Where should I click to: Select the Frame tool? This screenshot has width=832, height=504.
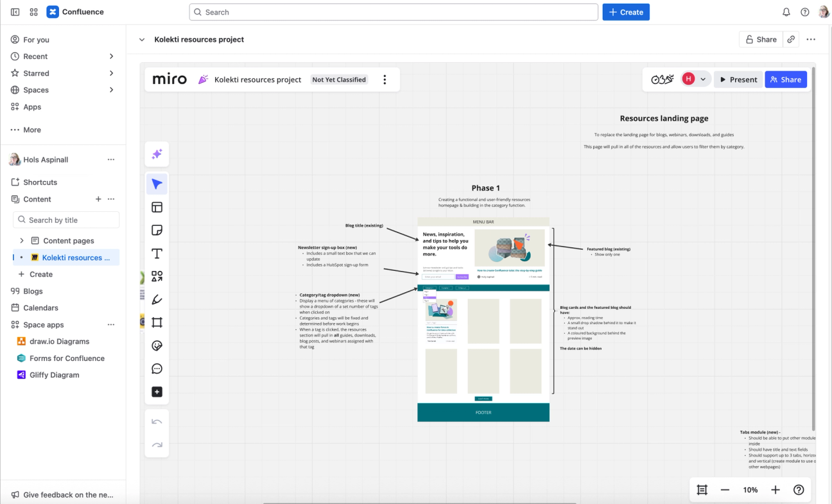point(157,322)
